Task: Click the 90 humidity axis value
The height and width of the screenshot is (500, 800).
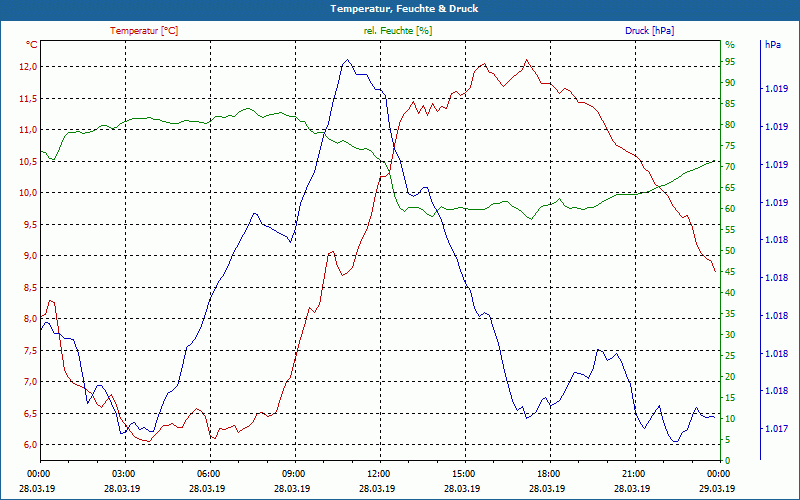Action: (730, 83)
